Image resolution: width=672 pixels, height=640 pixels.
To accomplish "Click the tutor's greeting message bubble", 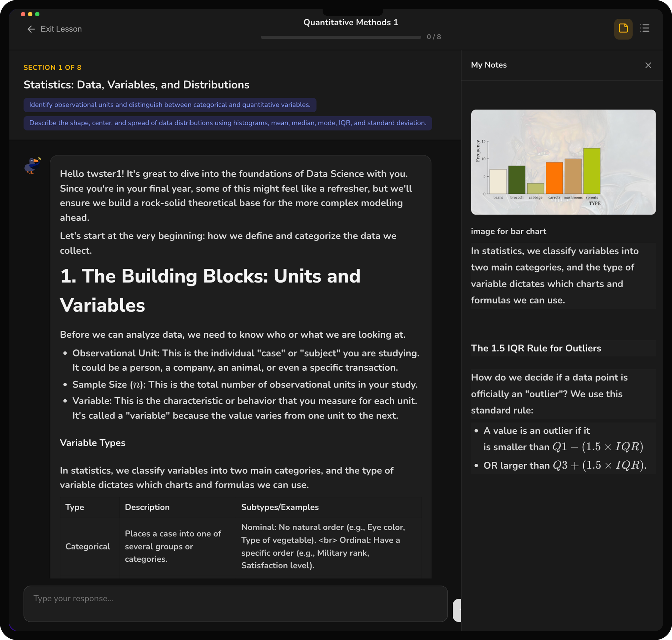I will tap(235, 194).
